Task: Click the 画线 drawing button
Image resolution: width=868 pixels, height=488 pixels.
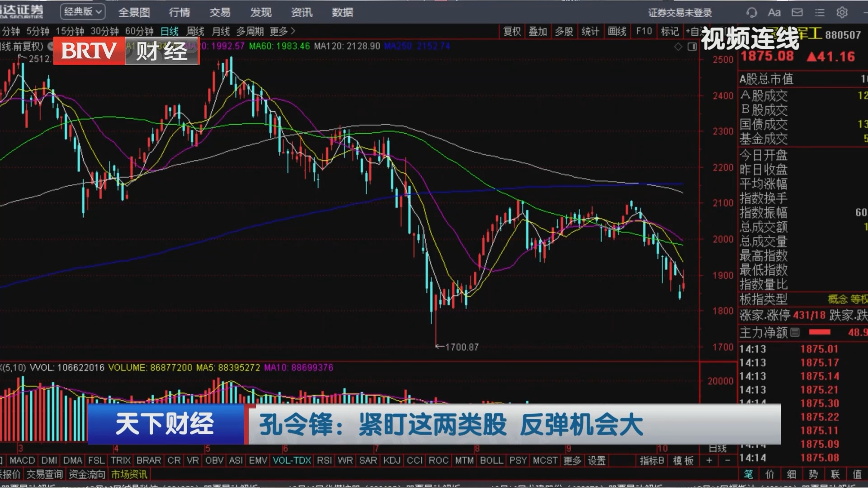Action: [x=617, y=31]
